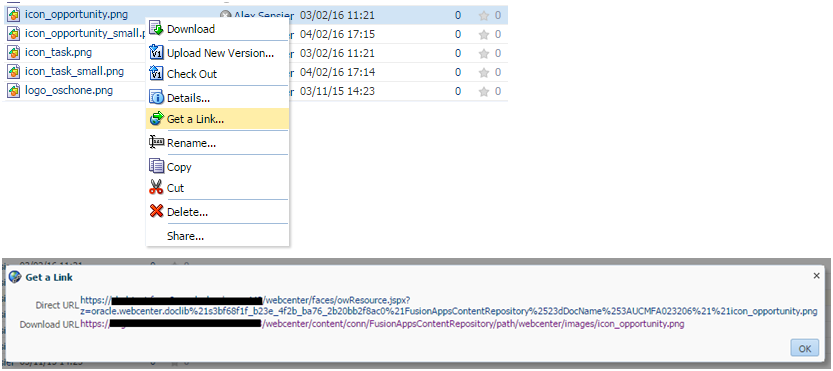The width and height of the screenshot is (833, 371).
Task: Click the Get a Link globe icon
Action: pos(156,119)
